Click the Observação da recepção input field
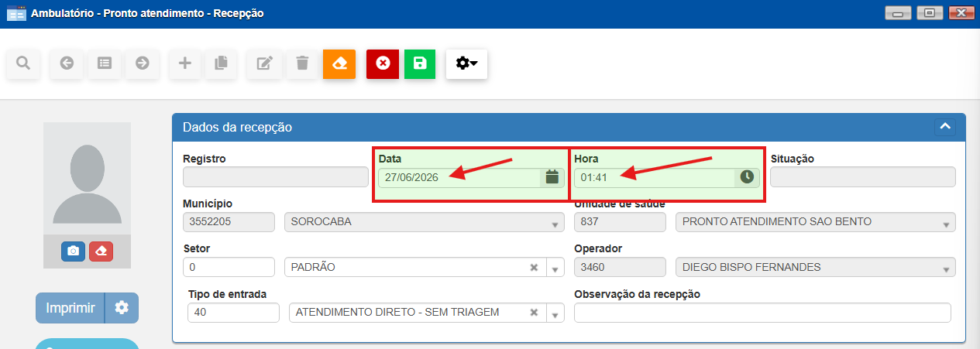 tap(762, 313)
